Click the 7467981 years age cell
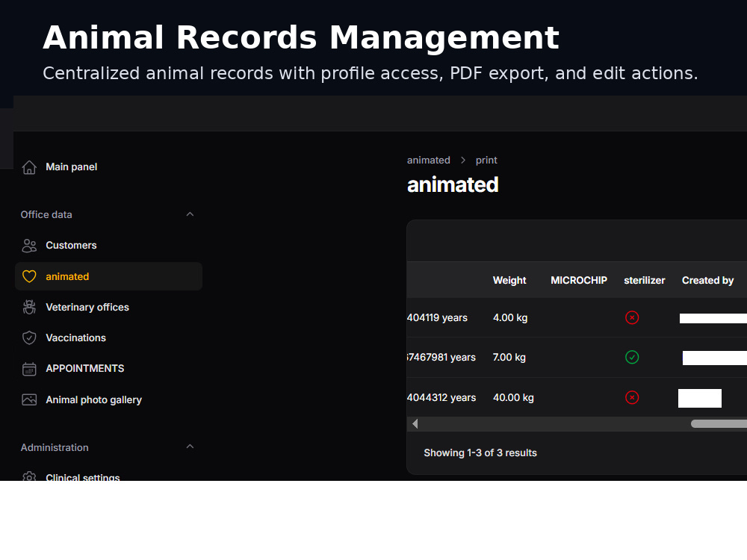The width and height of the screenshot is (747, 560). pos(441,357)
